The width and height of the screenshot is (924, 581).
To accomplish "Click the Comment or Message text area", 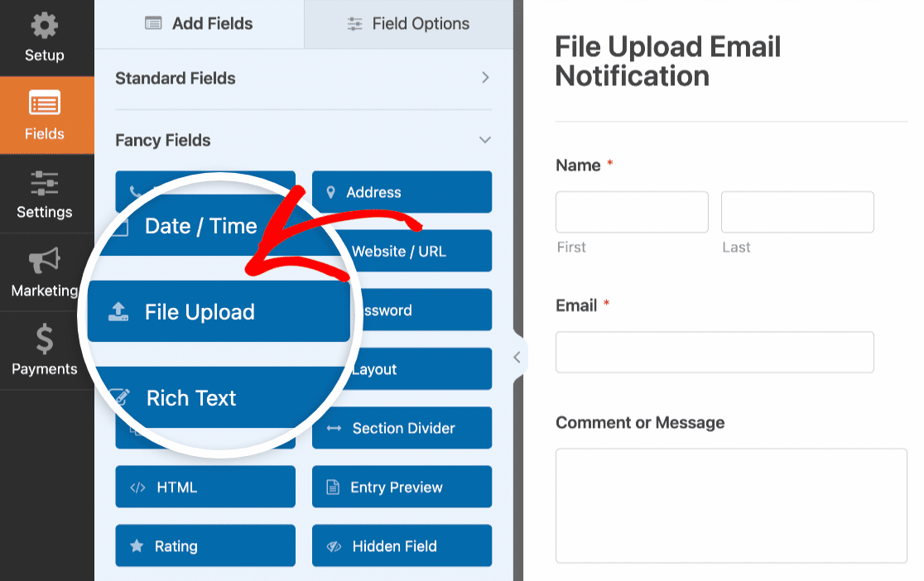I will tap(730, 505).
